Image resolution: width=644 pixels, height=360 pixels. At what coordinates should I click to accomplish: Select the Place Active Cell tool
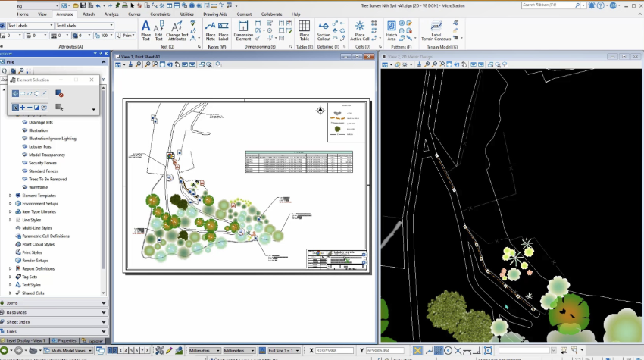point(360,31)
